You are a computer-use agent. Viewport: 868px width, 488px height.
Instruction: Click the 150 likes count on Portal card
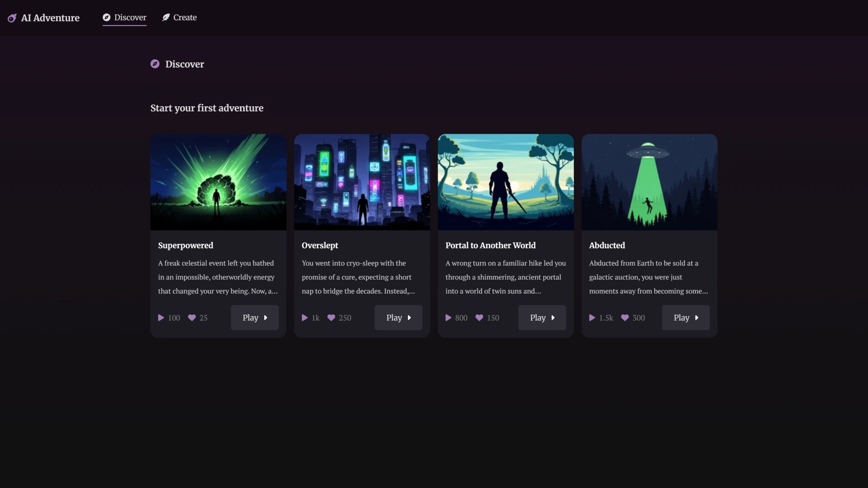493,318
